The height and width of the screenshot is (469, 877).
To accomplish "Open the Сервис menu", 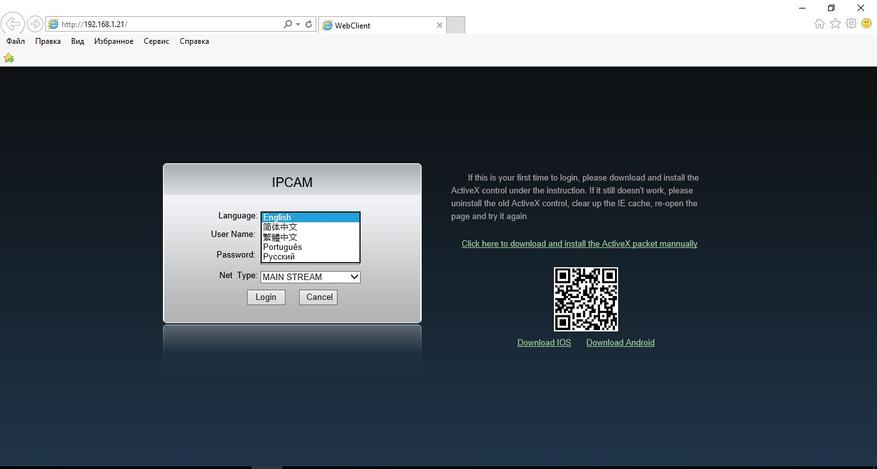I will (x=157, y=41).
